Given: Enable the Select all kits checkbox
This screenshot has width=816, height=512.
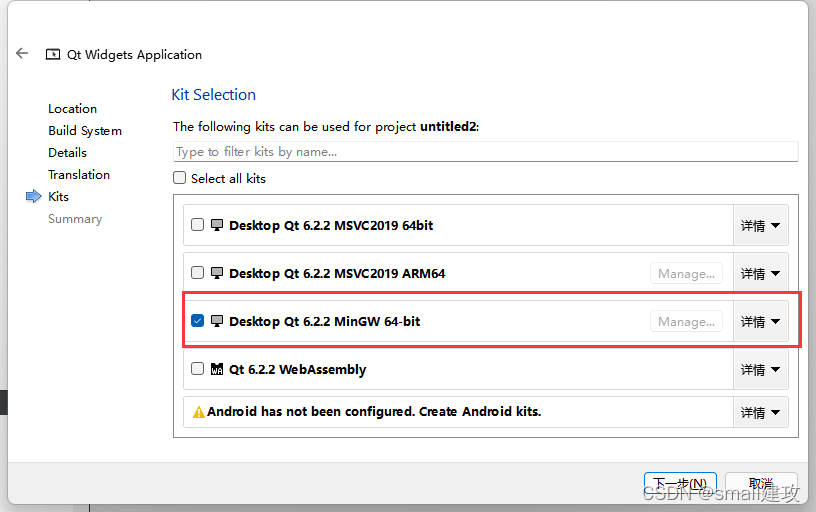Looking at the screenshot, I should (180, 178).
